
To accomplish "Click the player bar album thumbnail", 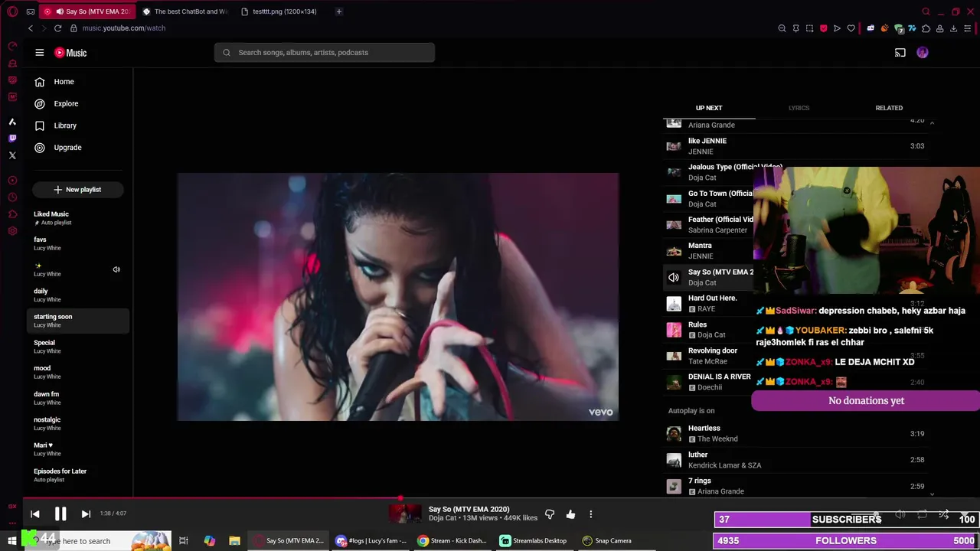I will [x=405, y=514].
